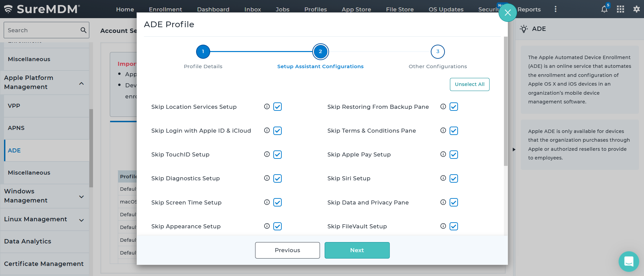
Task: Uncheck Skip Location Services Setup checkbox
Action: (277, 107)
